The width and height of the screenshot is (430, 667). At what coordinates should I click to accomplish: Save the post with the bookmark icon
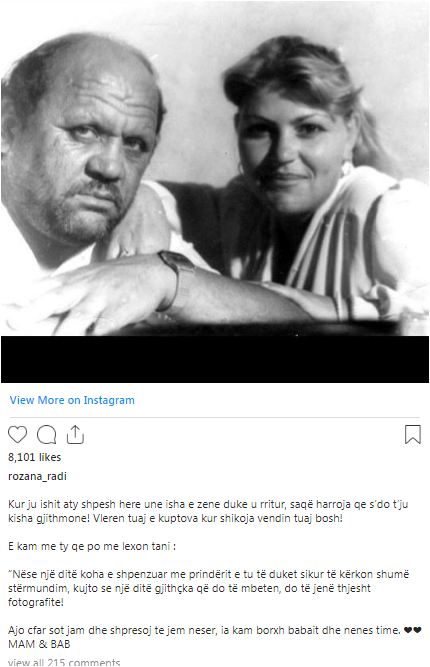(413, 434)
